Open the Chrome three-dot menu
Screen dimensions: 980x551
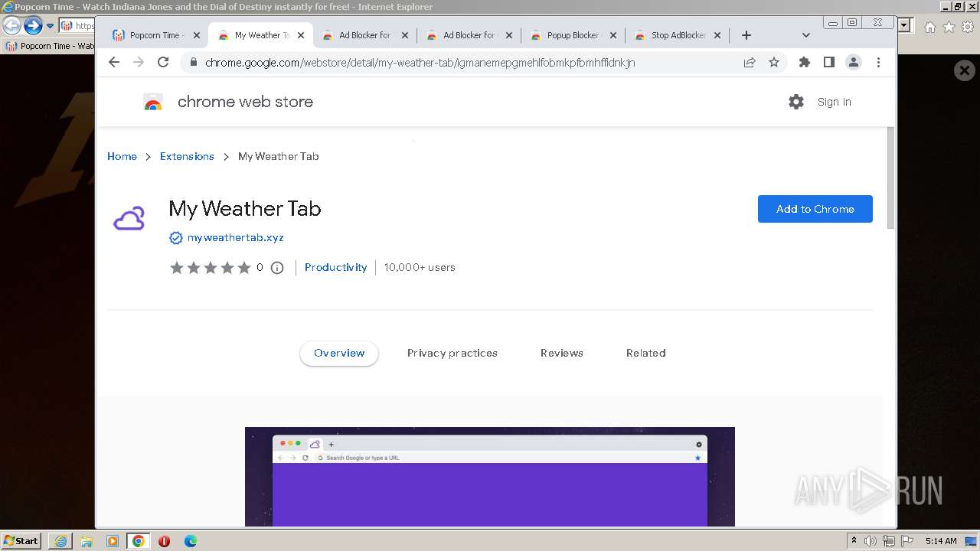point(878,62)
